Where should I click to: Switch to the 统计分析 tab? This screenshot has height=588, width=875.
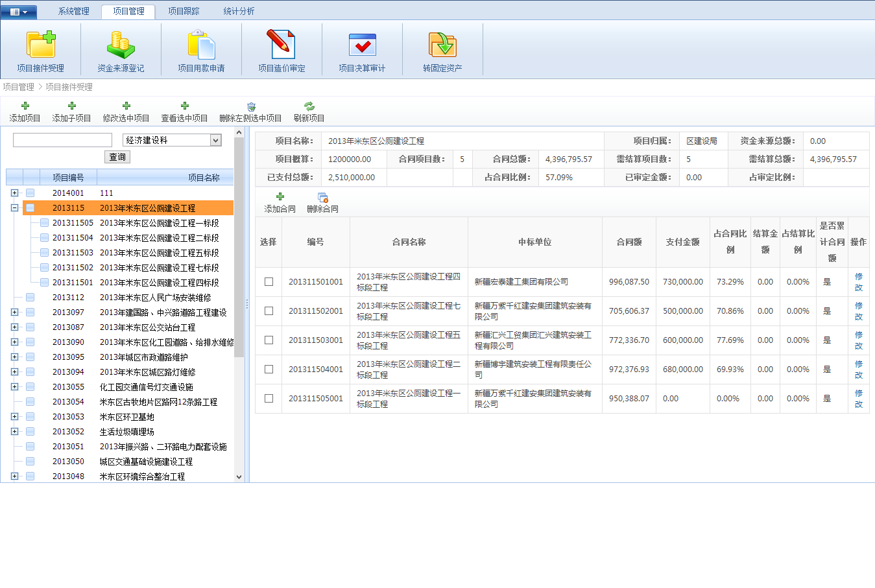[x=239, y=11]
